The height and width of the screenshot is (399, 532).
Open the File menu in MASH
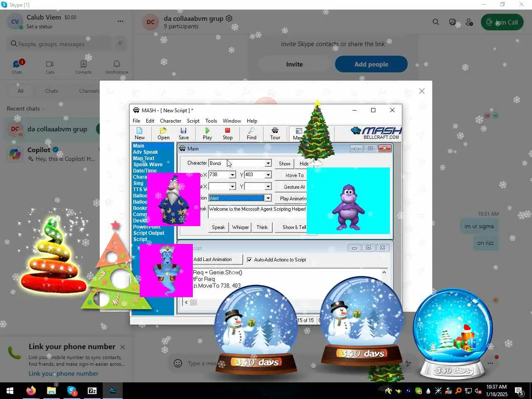[136, 121]
